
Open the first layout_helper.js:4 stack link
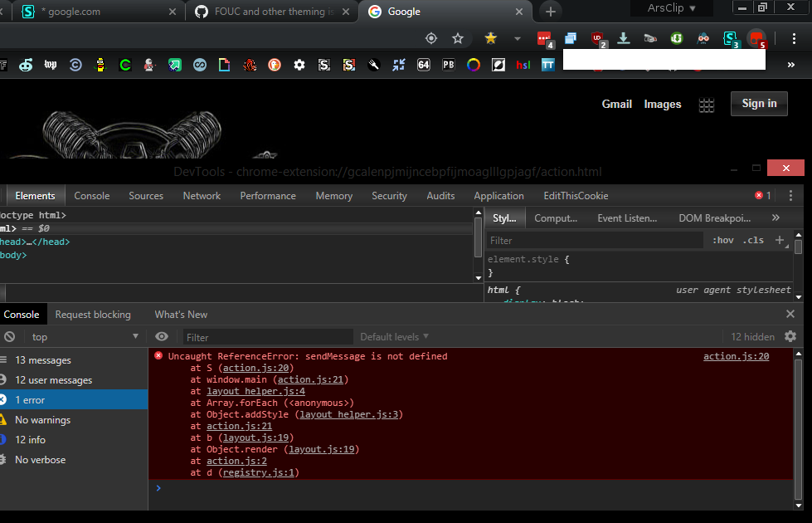click(255, 391)
